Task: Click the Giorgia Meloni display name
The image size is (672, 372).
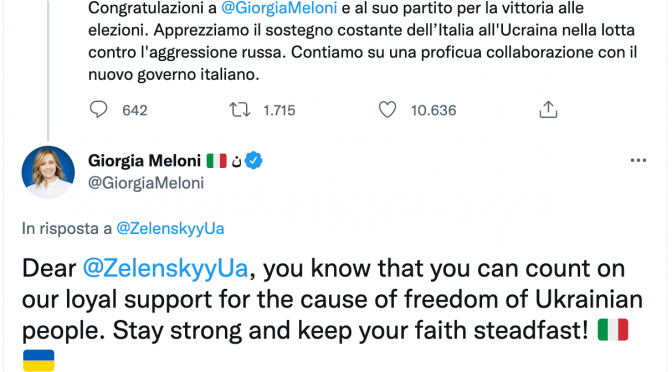Action: 144,161
